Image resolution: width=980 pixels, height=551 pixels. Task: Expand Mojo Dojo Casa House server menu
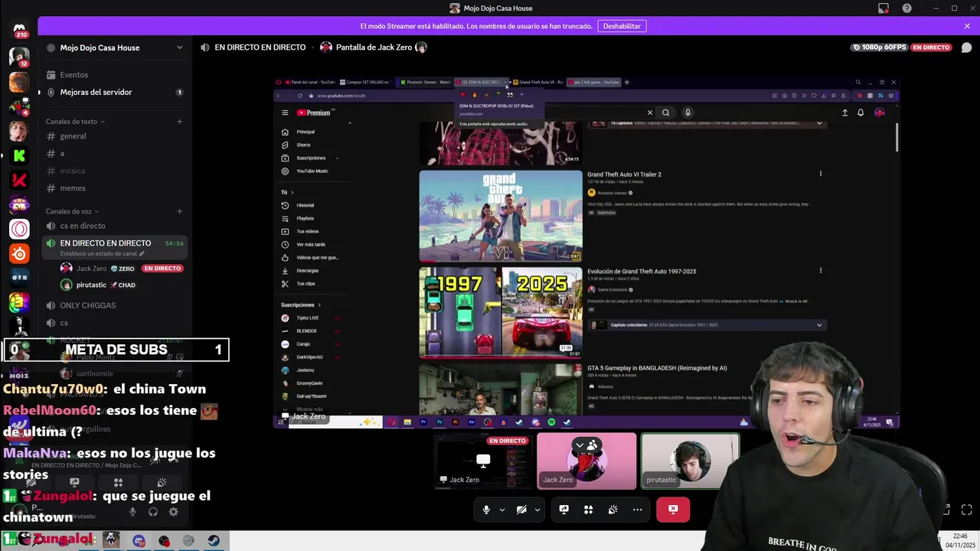coord(115,47)
